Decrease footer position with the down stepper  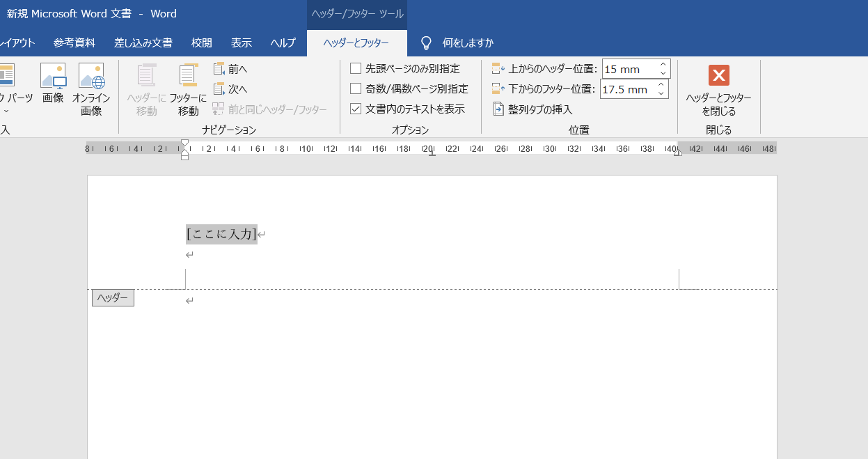[x=661, y=93]
